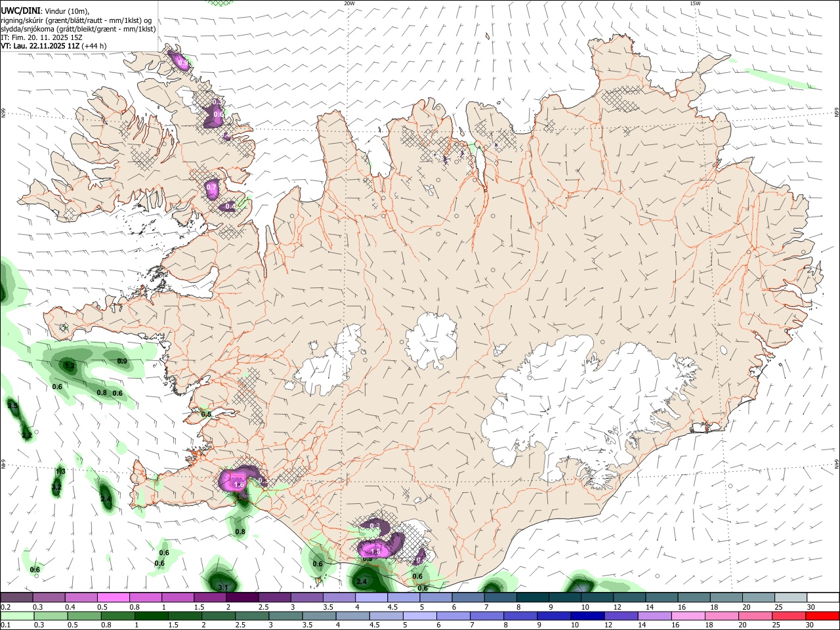Click the 30 white swatch, top legend row
Viewport: 840px width, 630px height.
coord(823,598)
